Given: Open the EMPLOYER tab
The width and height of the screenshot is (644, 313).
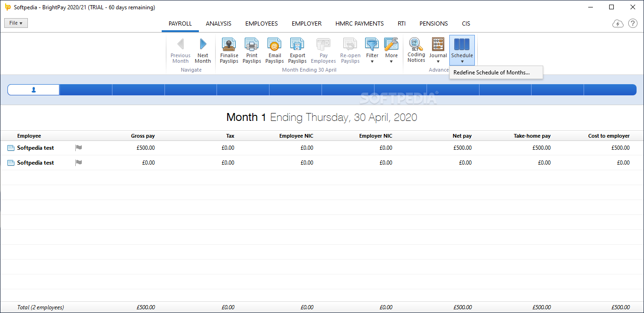Looking at the screenshot, I should coord(307,24).
